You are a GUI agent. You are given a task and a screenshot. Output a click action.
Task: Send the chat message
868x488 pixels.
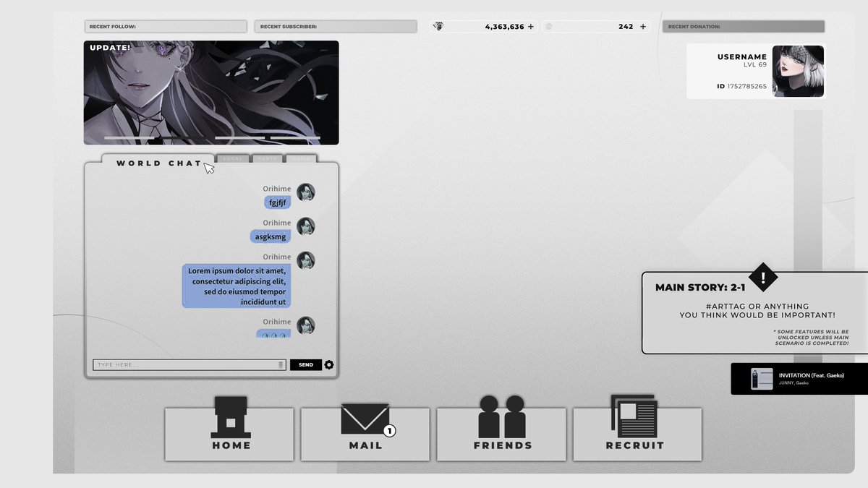pyautogui.click(x=306, y=365)
